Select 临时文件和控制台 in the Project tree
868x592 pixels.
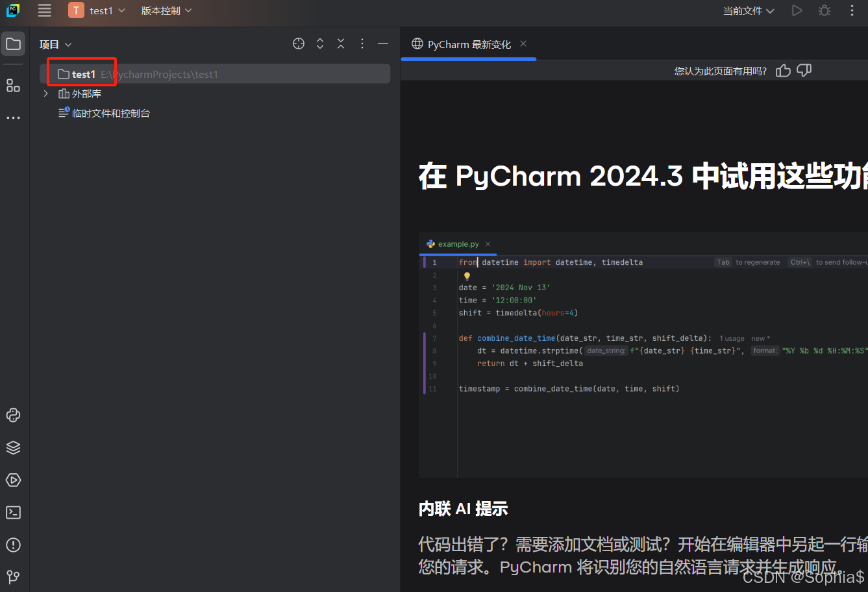click(110, 112)
